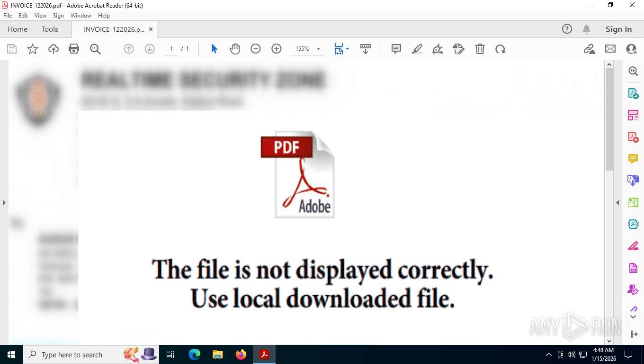Viewport: 644px width, 364px height.
Task: Open the 155% zoom level dropdown
Action: click(x=318, y=49)
